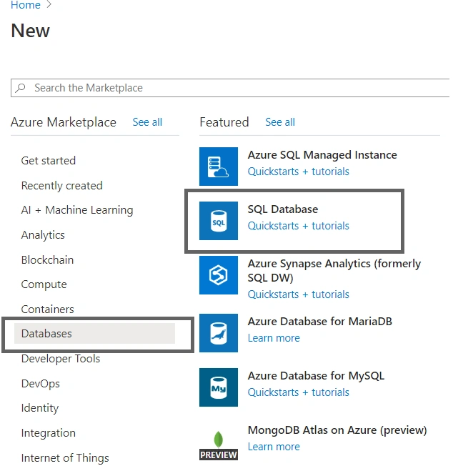Click the Azure Synapse Analytics hexagon icon
The image size is (453, 476).
[x=219, y=275]
